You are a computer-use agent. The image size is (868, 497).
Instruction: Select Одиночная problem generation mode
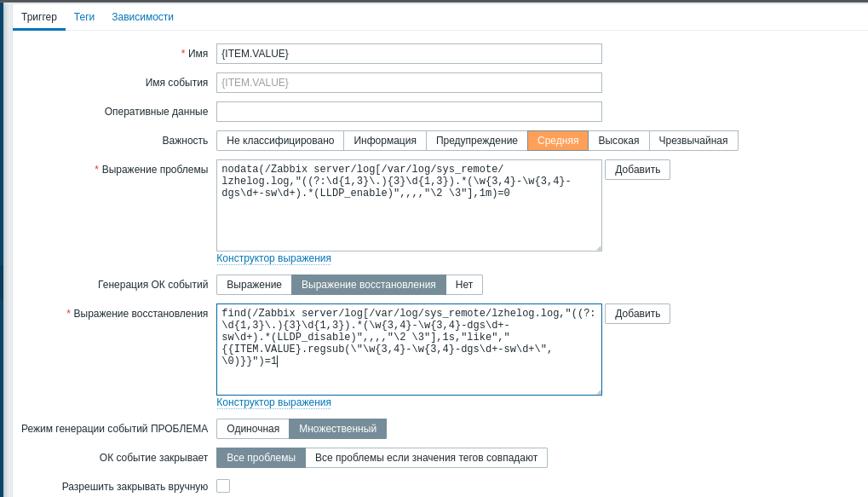click(253, 429)
